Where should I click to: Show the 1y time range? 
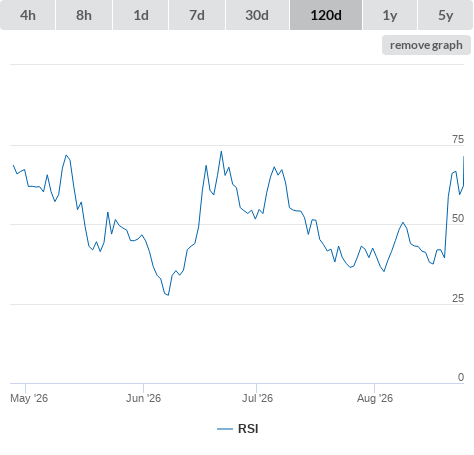(390, 15)
